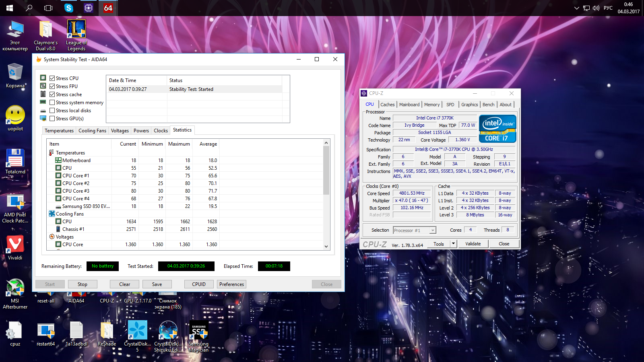The width and height of the screenshot is (644, 362).
Task: Select the Recycle Bin (Корзина) icon
Action: [x=15, y=76]
